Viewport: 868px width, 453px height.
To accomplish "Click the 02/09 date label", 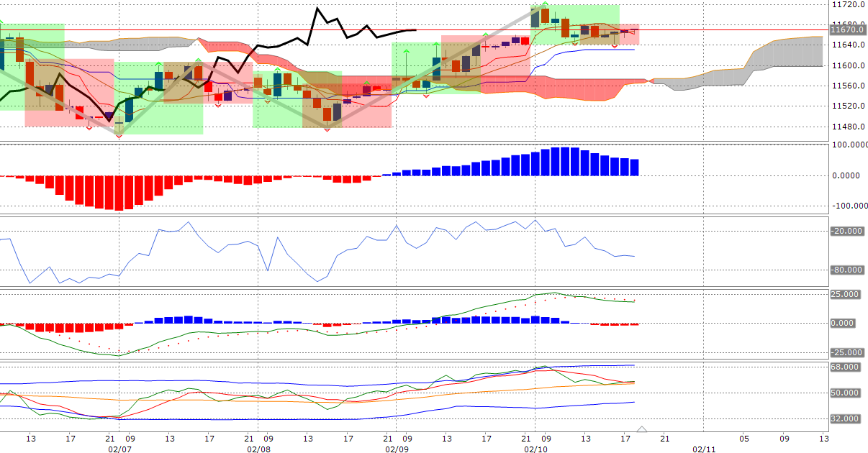I will 397,448.
